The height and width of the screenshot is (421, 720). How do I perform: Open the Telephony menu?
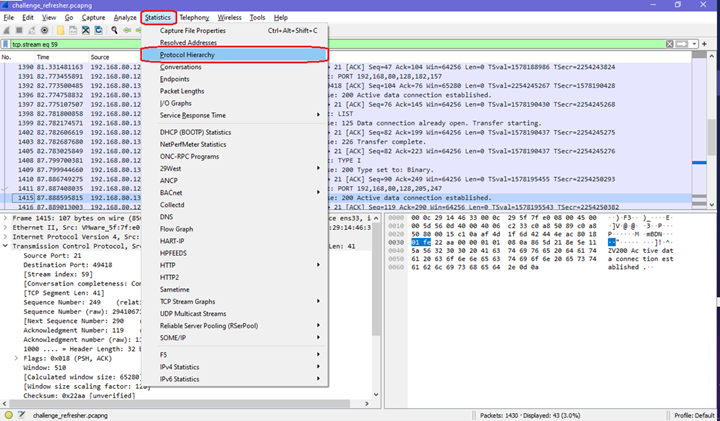point(194,17)
